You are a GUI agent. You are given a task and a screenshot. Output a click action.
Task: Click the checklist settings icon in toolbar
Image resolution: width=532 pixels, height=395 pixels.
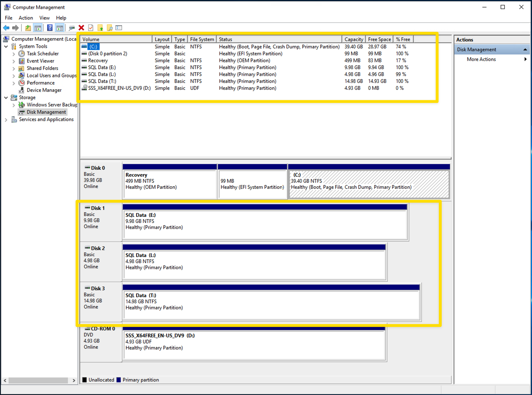(x=119, y=28)
